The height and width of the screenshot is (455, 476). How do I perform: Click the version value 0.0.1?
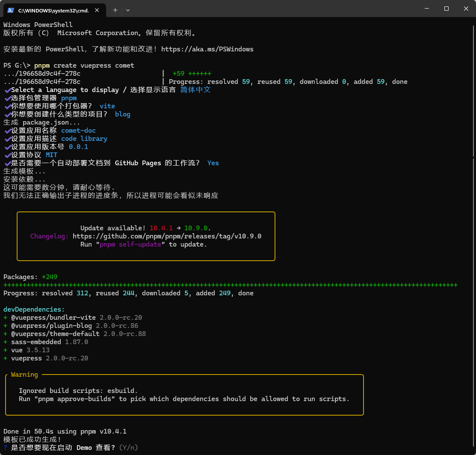coord(78,147)
